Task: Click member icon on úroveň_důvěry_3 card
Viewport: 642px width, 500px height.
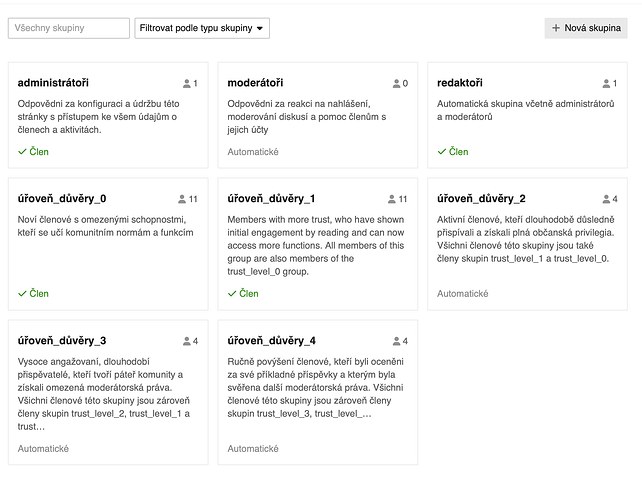Action: (186, 341)
